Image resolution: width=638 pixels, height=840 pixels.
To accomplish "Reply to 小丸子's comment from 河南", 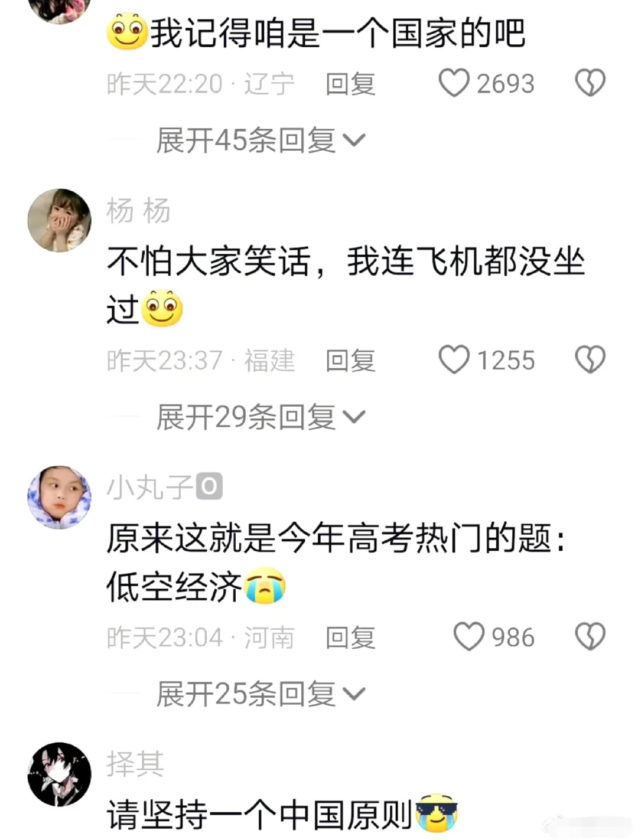I will tap(351, 638).
